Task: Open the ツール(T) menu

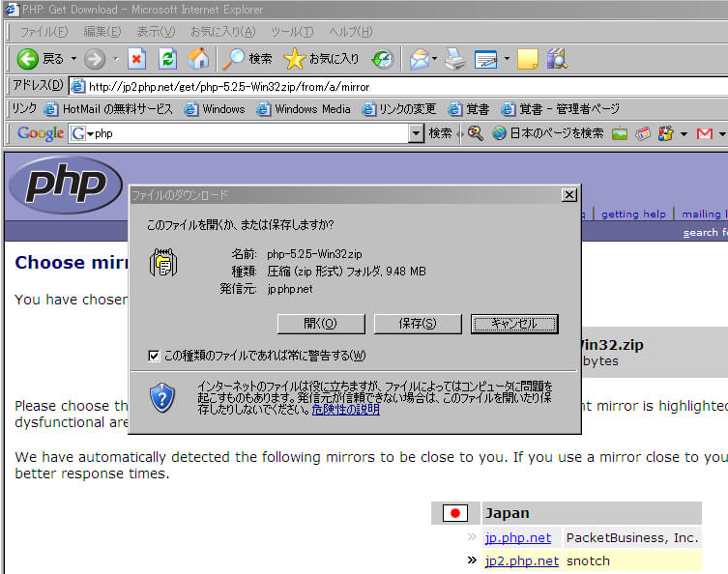Action: pos(291,32)
